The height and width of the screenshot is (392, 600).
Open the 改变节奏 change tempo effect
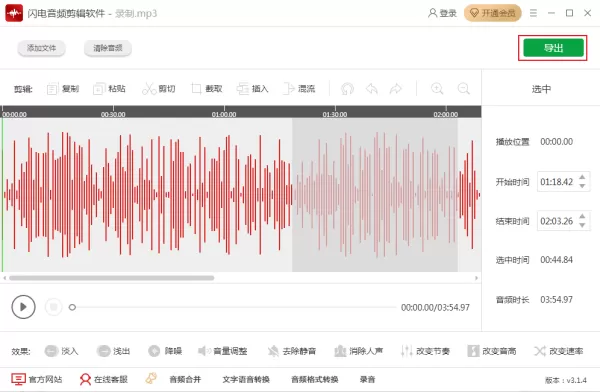pos(425,351)
